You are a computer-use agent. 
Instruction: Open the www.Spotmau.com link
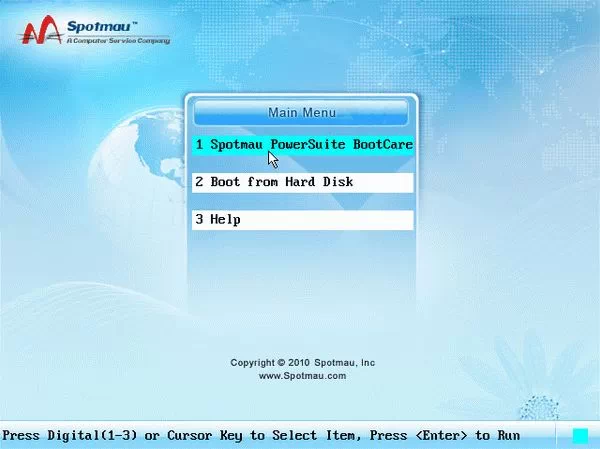pos(302,376)
